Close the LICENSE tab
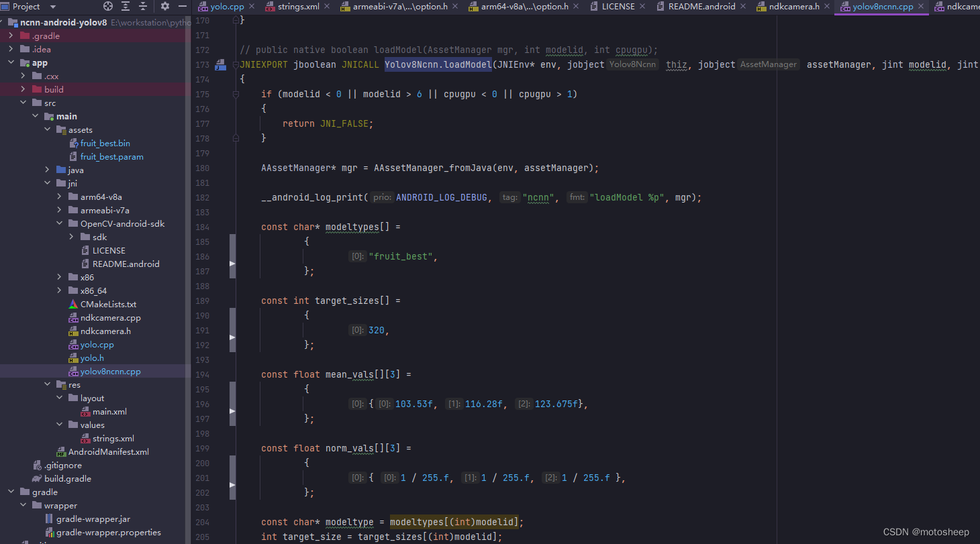 643,7
